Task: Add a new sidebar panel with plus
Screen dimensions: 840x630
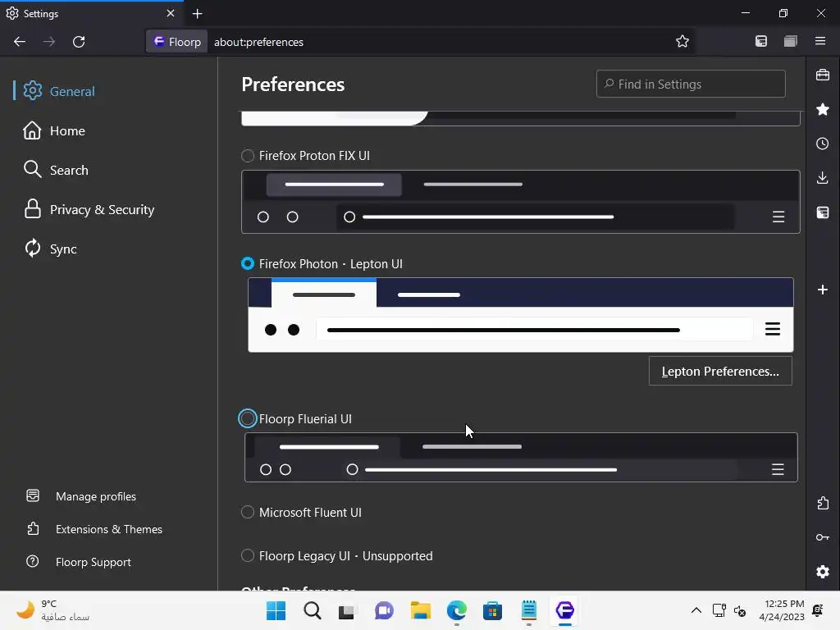Action: tap(823, 290)
